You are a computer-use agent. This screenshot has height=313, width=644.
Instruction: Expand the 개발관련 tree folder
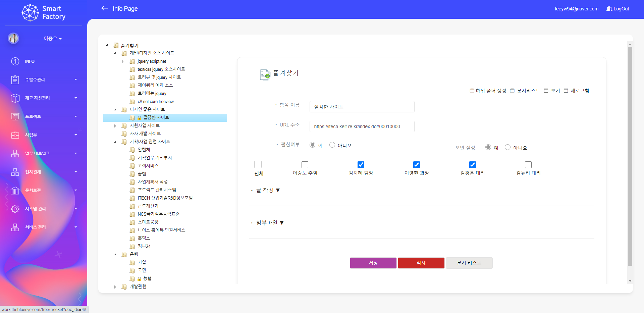tap(115, 287)
